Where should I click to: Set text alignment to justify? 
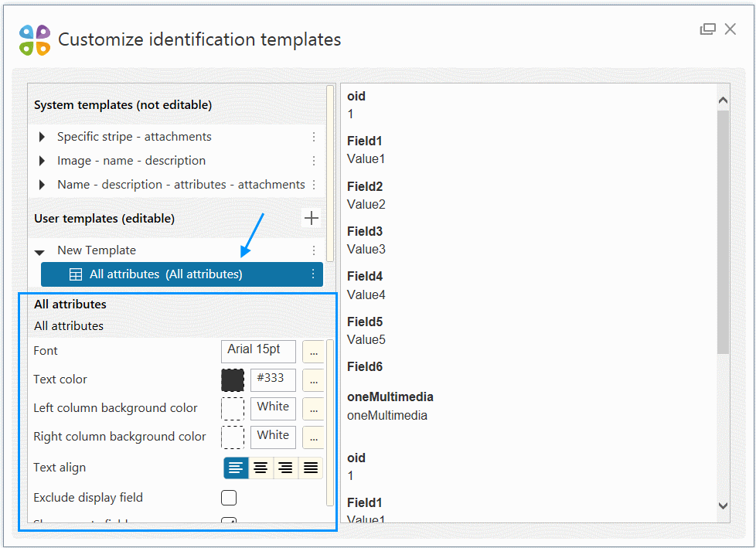pos(310,468)
